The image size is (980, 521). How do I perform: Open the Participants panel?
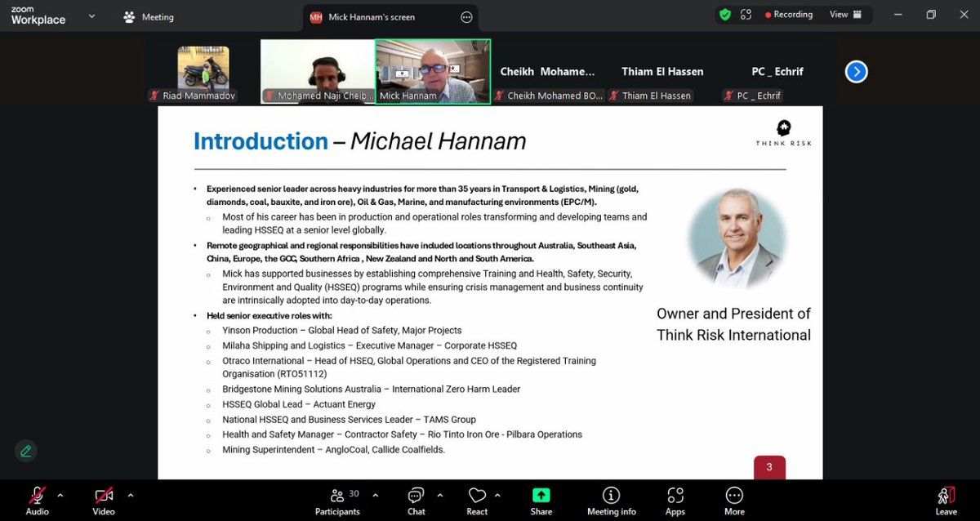click(x=337, y=499)
